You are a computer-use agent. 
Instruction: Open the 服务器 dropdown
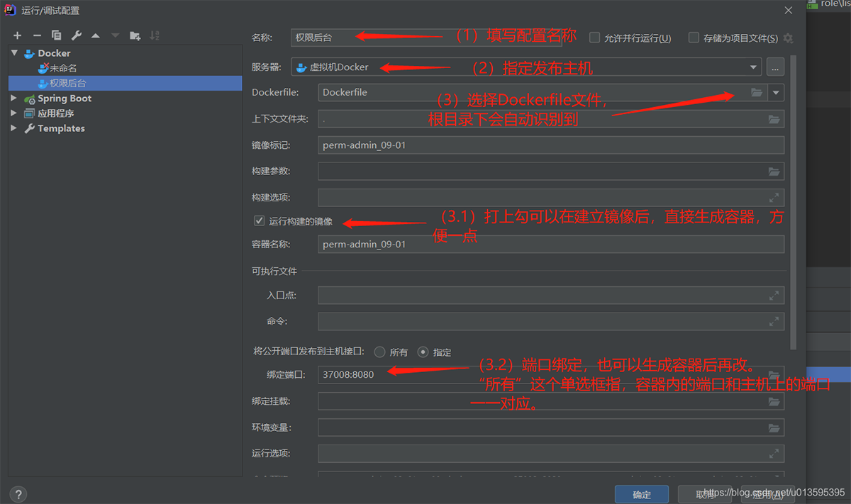pos(754,67)
